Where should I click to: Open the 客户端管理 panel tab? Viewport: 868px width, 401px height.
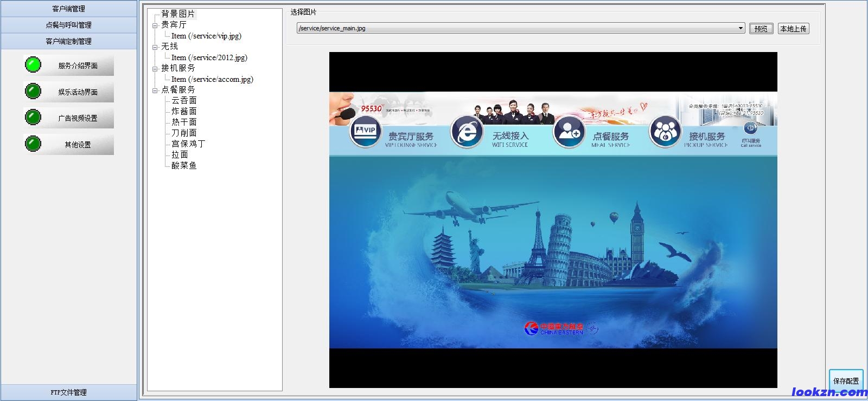pyautogui.click(x=68, y=9)
